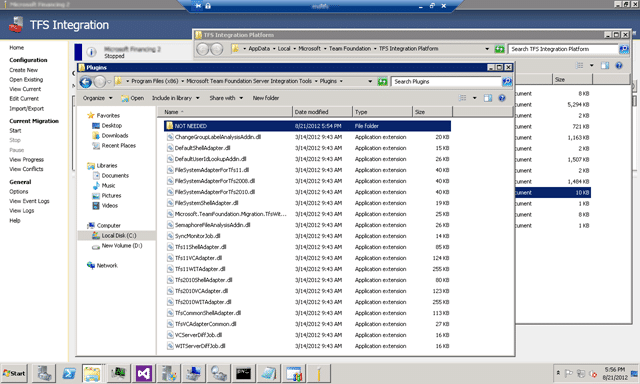Image resolution: width=640 pixels, height=384 pixels.
Task: Select WITServerDiffJob.dll file
Action: coord(308,346)
